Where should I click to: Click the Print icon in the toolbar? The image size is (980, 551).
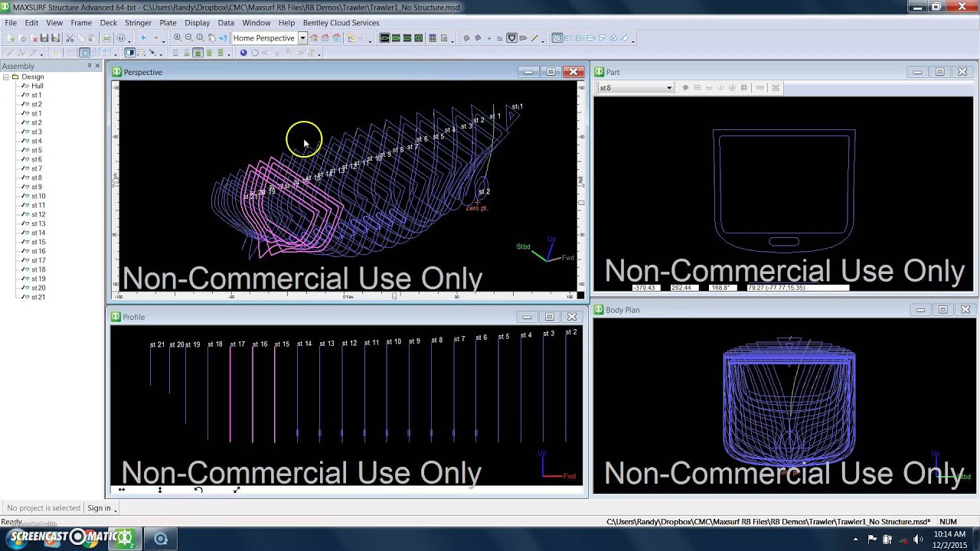point(106,37)
